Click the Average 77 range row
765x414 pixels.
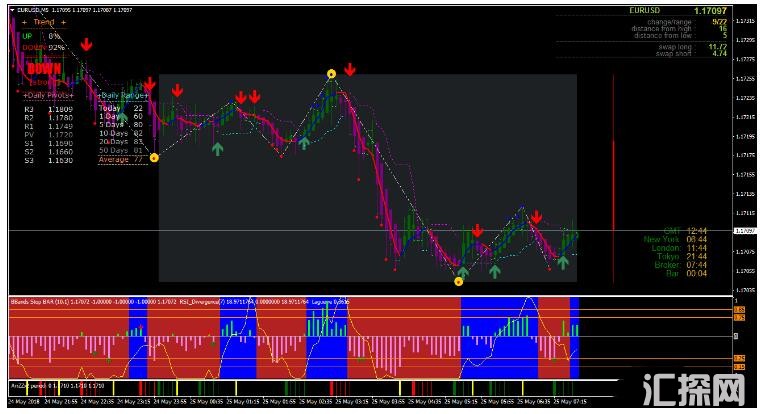[121, 159]
